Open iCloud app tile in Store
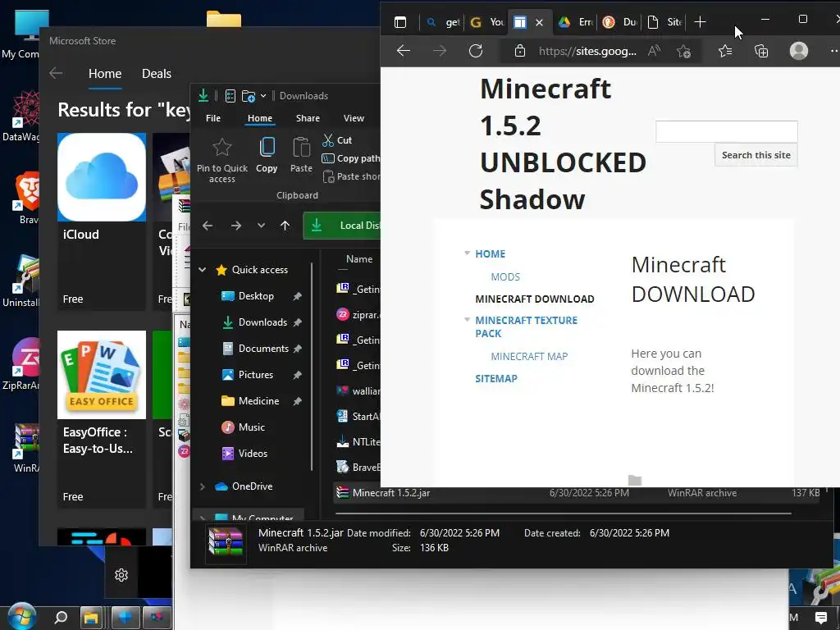 click(x=101, y=221)
